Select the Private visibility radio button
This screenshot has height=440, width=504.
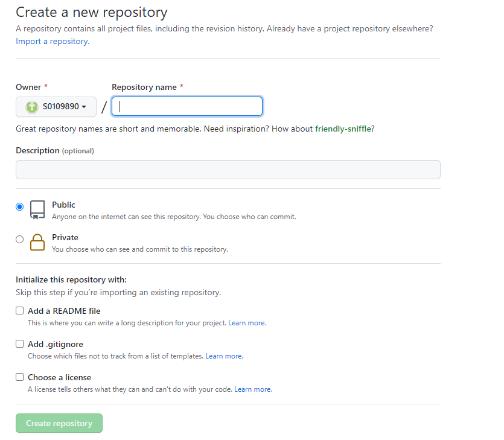[19, 239]
